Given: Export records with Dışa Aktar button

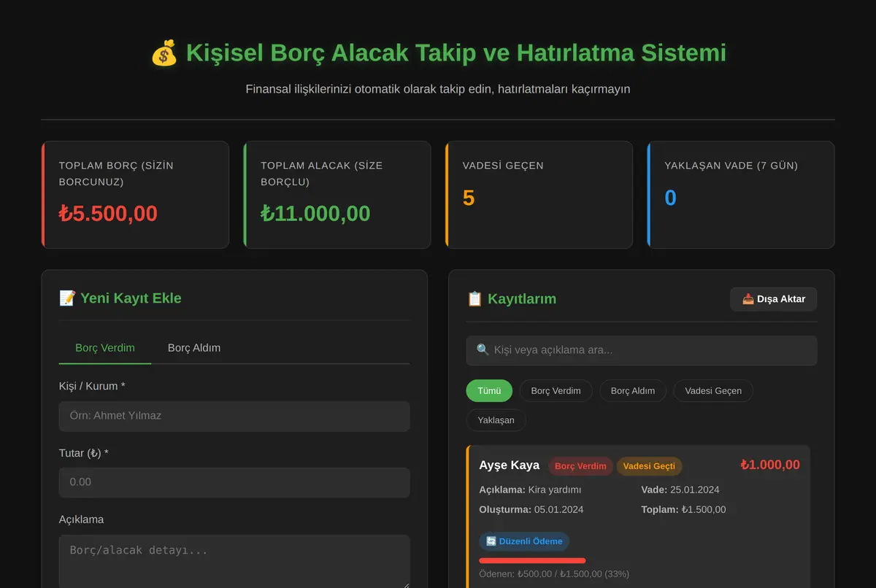Looking at the screenshot, I should [773, 299].
